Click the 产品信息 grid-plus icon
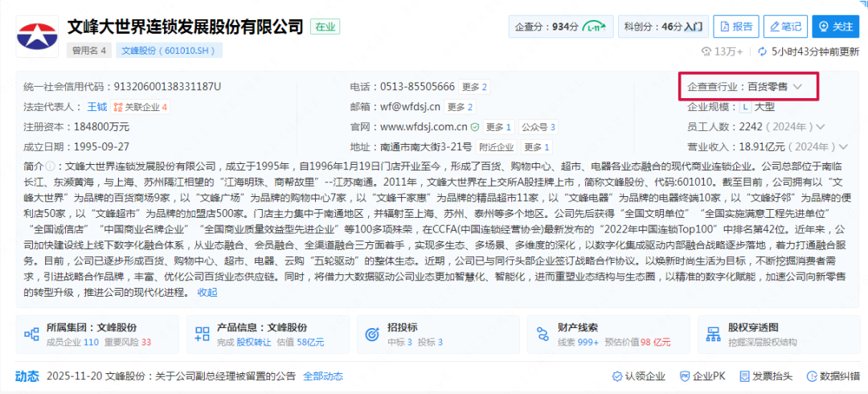The width and height of the screenshot is (868, 394). point(202,334)
